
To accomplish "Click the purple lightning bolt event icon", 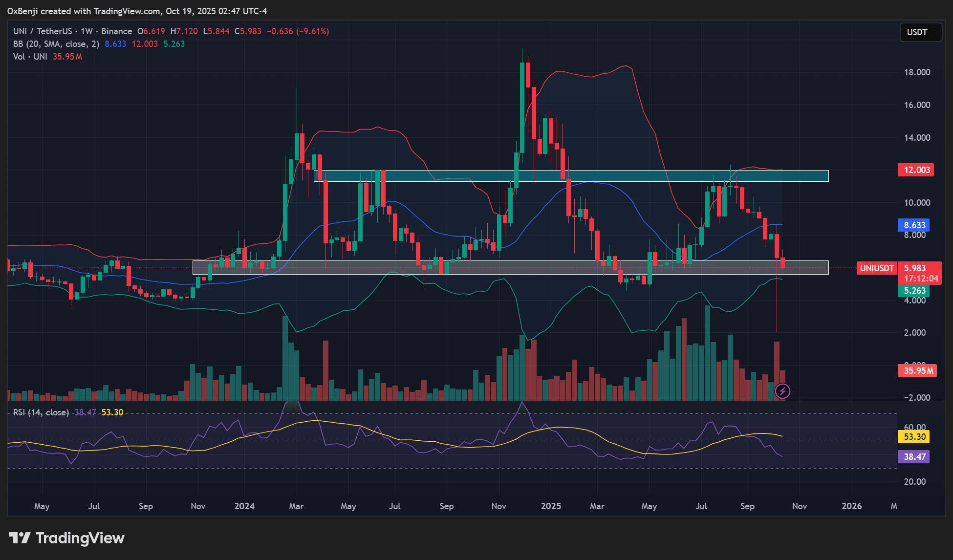I will [x=782, y=391].
